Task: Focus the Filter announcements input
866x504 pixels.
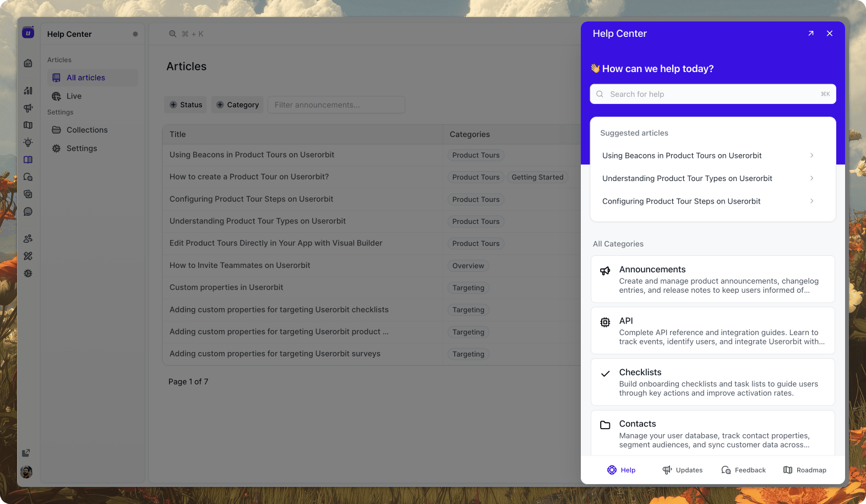Action: 336,105
